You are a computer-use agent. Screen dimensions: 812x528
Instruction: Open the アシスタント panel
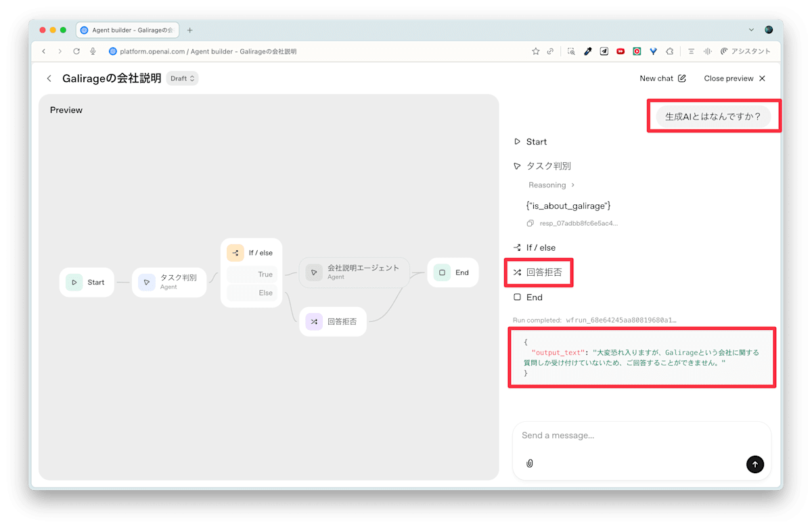(x=746, y=51)
